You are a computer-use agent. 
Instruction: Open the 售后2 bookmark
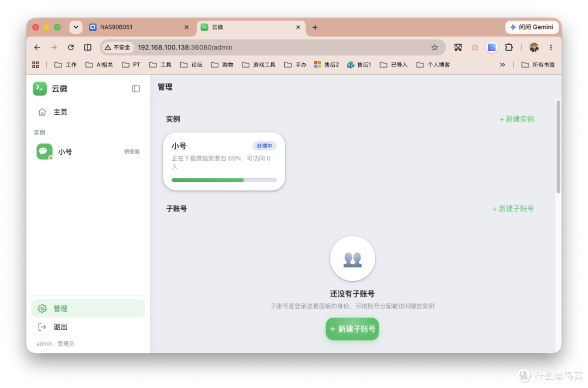(x=327, y=64)
